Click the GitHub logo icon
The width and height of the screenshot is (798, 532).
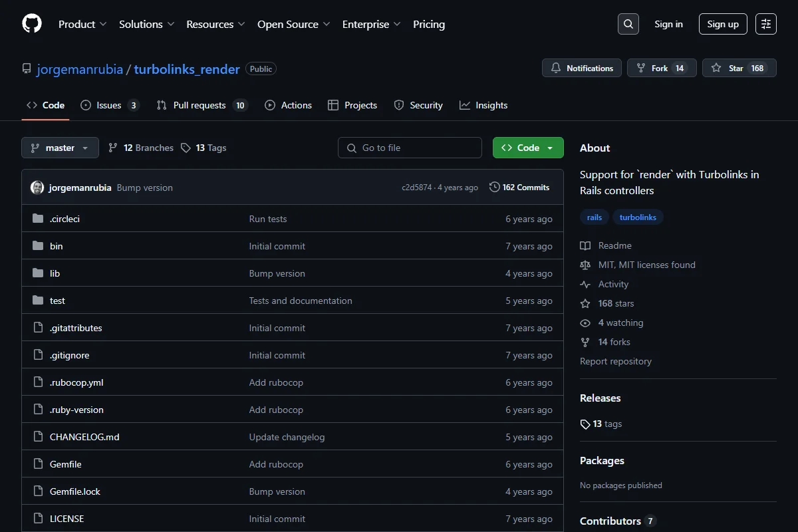click(x=32, y=24)
